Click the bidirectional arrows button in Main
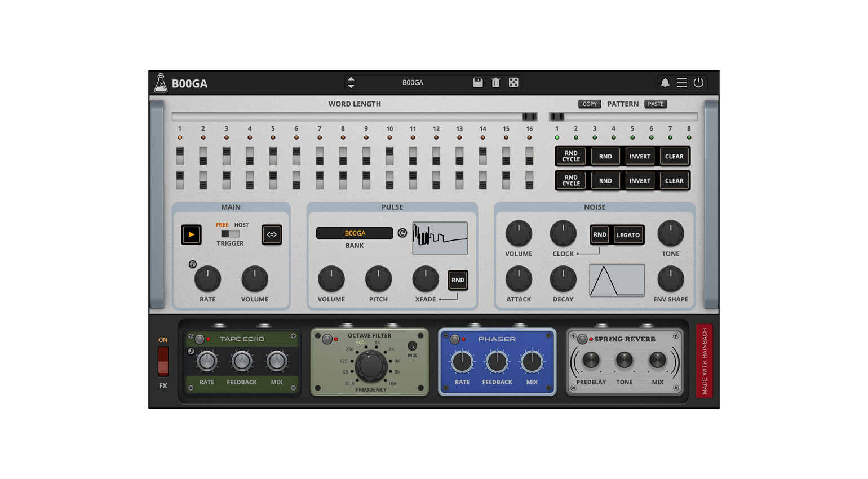The width and height of the screenshot is (868, 479). coord(272,234)
